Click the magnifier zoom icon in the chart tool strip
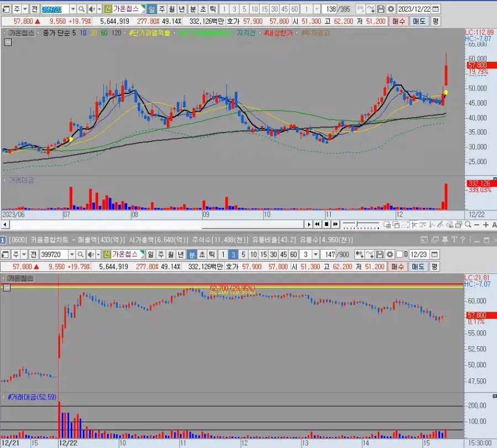Viewport: 497px width, 448px height. (x=468, y=225)
